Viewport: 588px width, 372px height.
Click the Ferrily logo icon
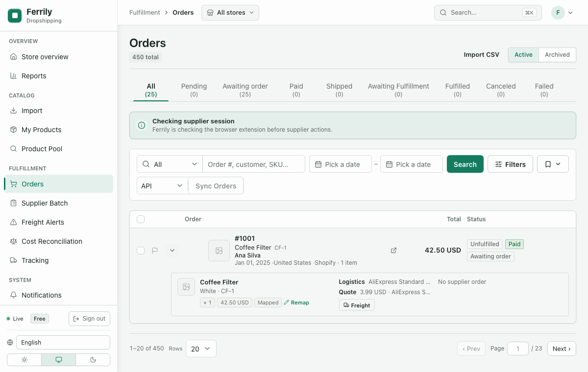pyautogui.click(x=15, y=16)
